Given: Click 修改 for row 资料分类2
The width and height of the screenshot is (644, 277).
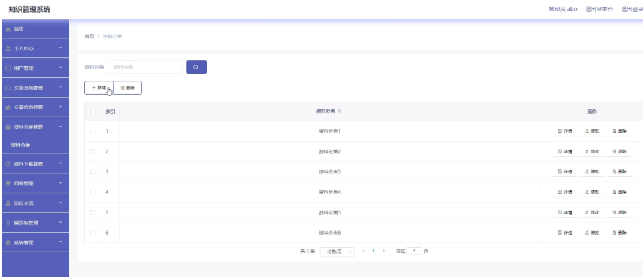Looking at the screenshot, I should [592, 151].
